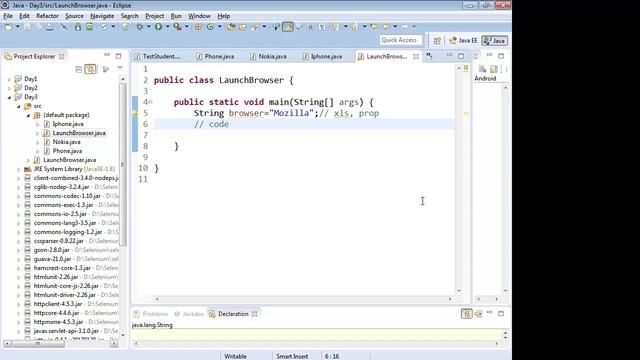Select gson-2.8.0.jar in the tree
This screenshot has height=360, width=640.
tap(52, 250)
